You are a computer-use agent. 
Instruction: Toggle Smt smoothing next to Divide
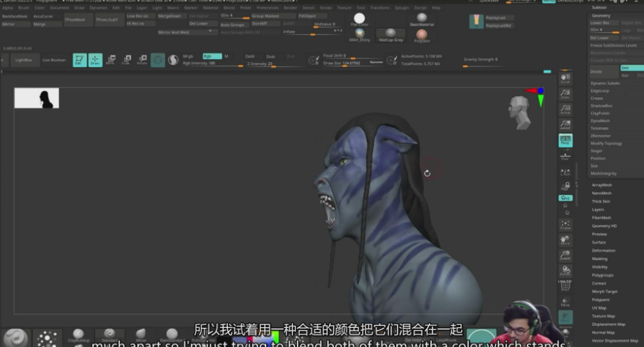632,68
